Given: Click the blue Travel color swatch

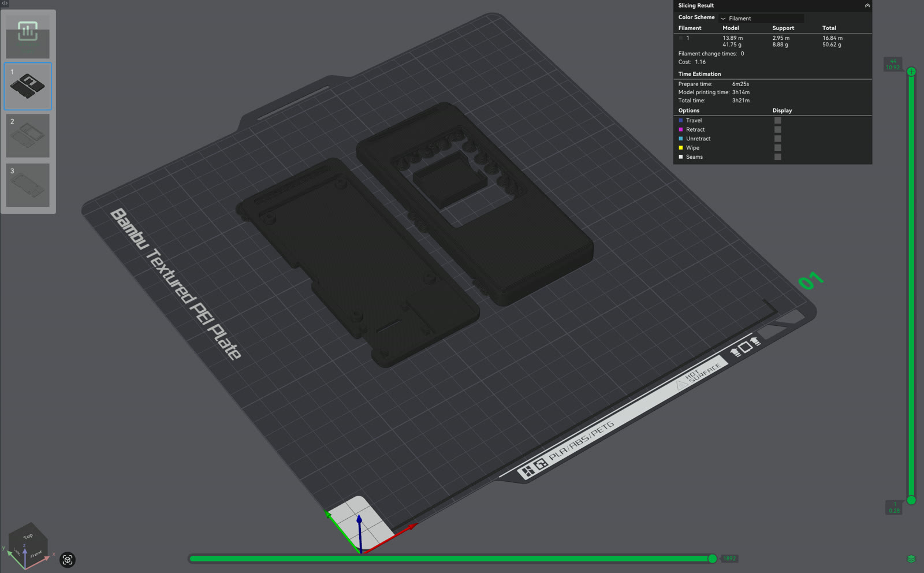Looking at the screenshot, I should tap(681, 121).
